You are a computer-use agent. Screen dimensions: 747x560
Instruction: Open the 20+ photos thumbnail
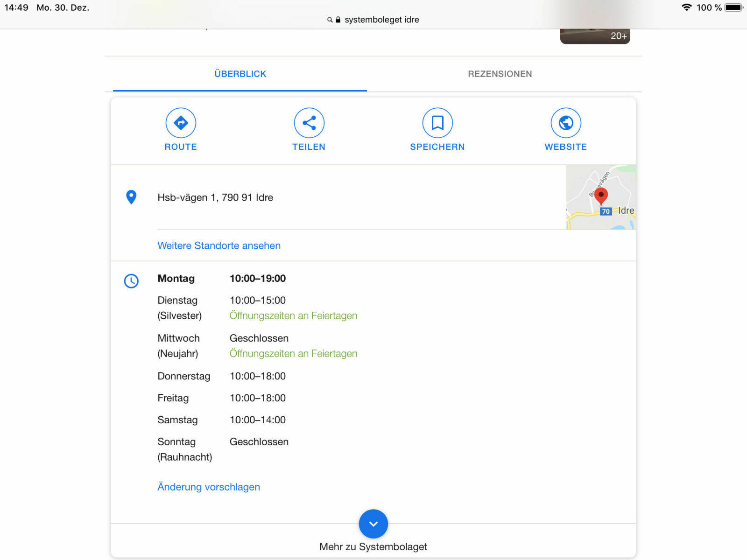[x=595, y=36]
